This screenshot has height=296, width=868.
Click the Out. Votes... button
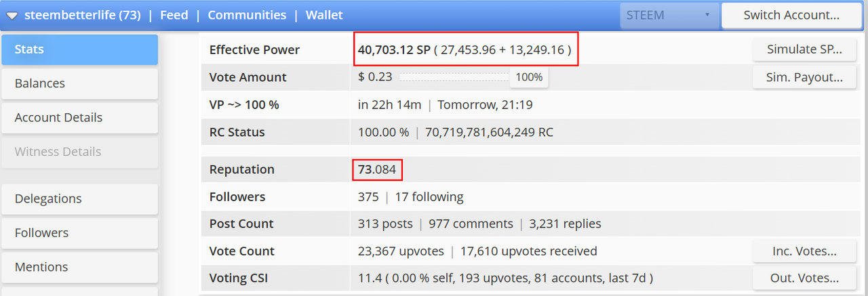pyautogui.click(x=804, y=278)
